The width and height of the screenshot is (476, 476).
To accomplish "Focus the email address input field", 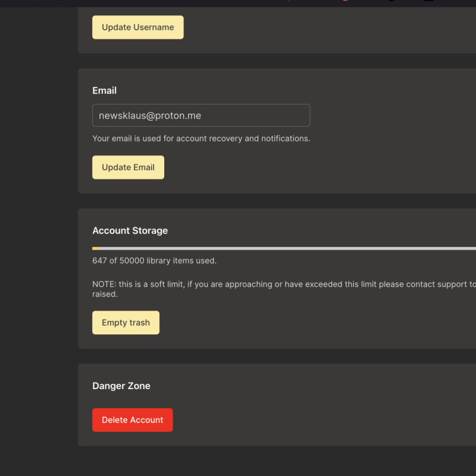I will point(201,115).
